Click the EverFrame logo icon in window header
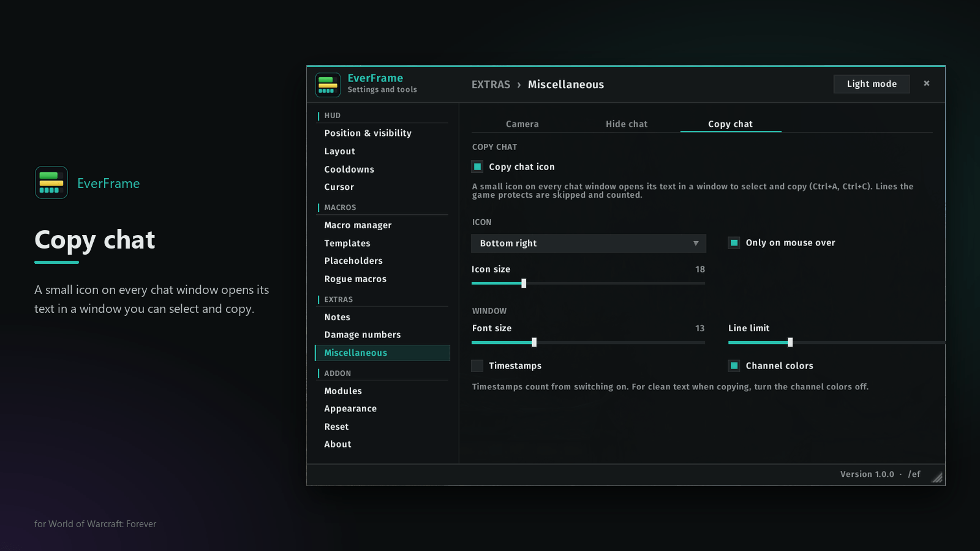This screenshot has height=551, width=980. click(328, 85)
